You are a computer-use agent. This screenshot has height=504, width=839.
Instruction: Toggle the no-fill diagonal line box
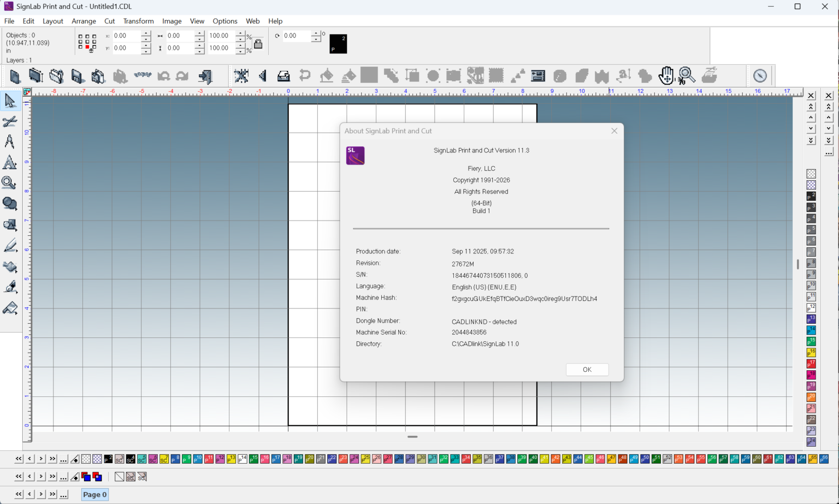coord(119,477)
